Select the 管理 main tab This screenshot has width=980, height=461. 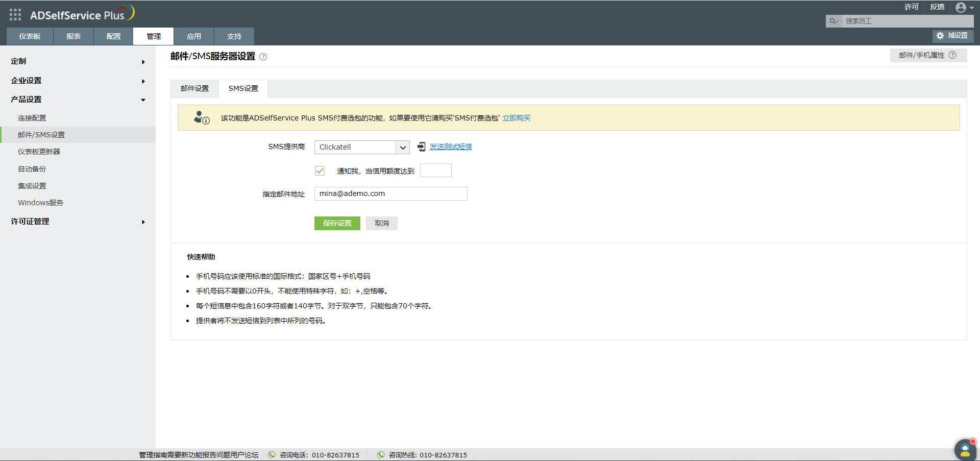(x=154, y=36)
